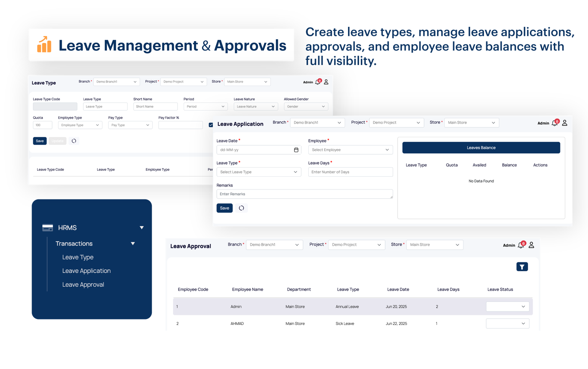Click the orange bar-chart logo in the header
588x369 pixels.
pos(44,45)
